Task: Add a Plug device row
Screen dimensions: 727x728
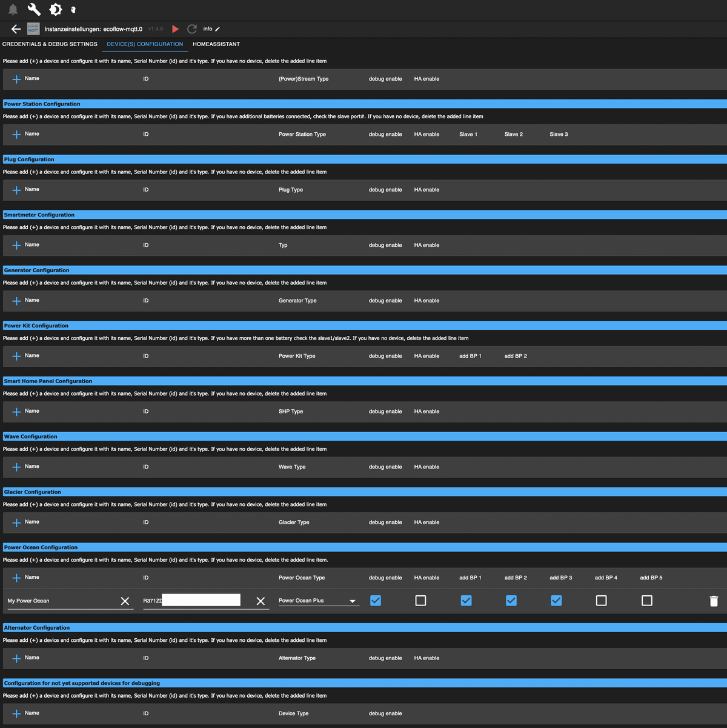Action: coord(16,190)
